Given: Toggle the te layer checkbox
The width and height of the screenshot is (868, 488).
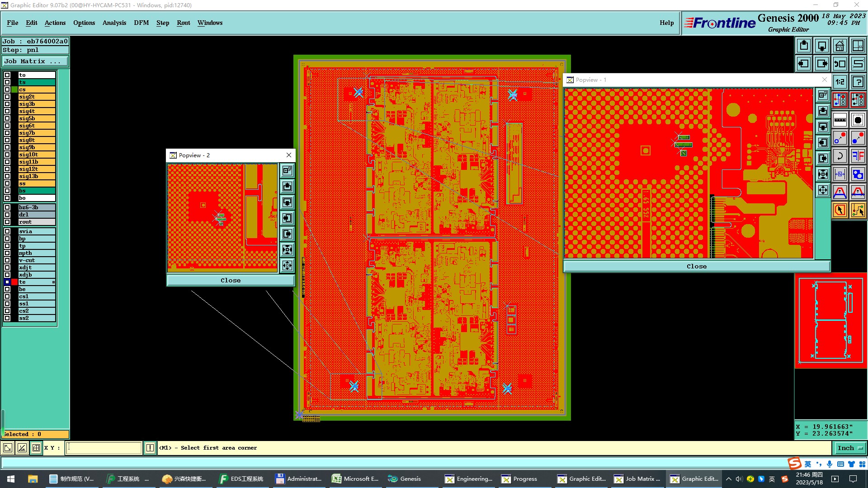Looking at the screenshot, I should pyautogui.click(x=7, y=282).
